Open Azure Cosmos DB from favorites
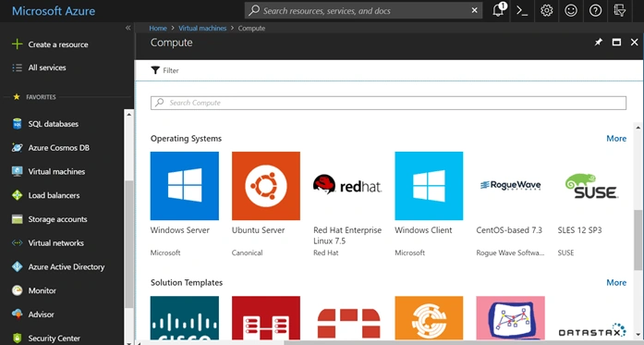Screen dimensions: 644x345 (x=58, y=148)
